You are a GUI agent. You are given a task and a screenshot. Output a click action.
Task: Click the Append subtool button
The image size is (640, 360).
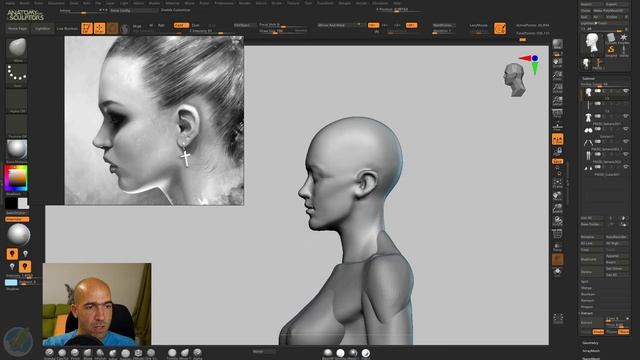point(617,256)
